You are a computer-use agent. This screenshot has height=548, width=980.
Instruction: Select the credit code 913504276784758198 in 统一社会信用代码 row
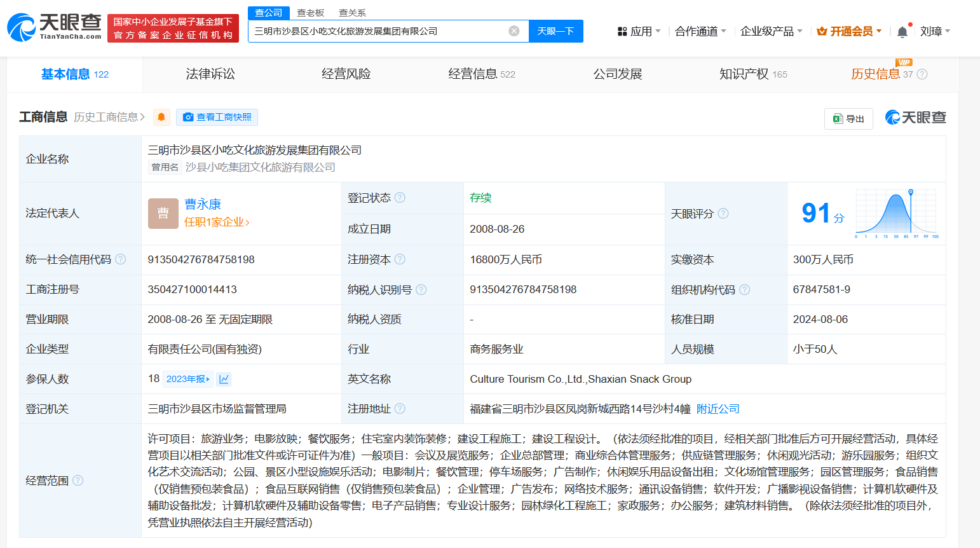pyautogui.click(x=201, y=259)
